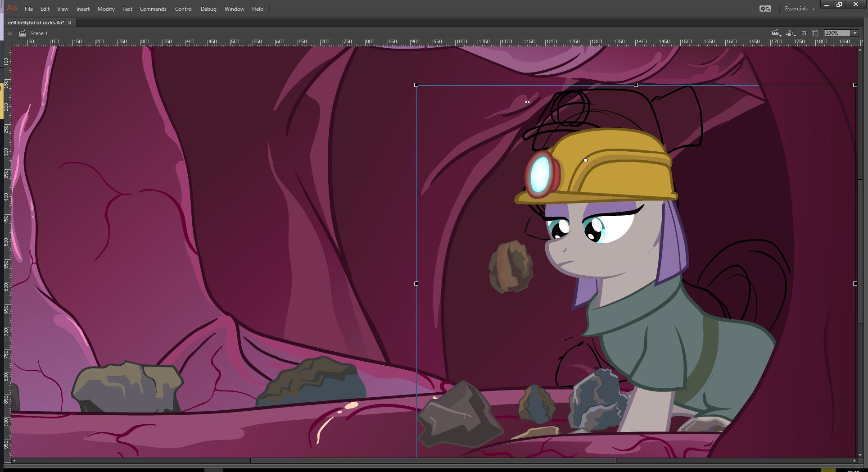Restore down the Animate window
Screen dimensions: 868x472
[839, 5]
